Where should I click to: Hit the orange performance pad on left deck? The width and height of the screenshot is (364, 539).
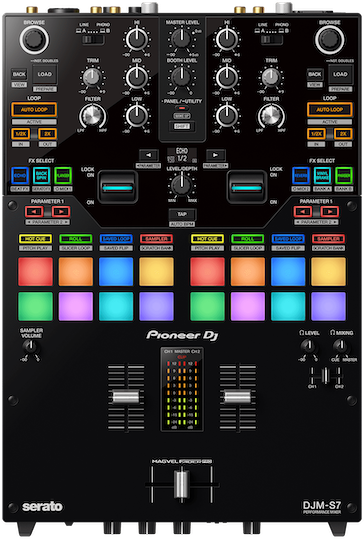[76, 272]
